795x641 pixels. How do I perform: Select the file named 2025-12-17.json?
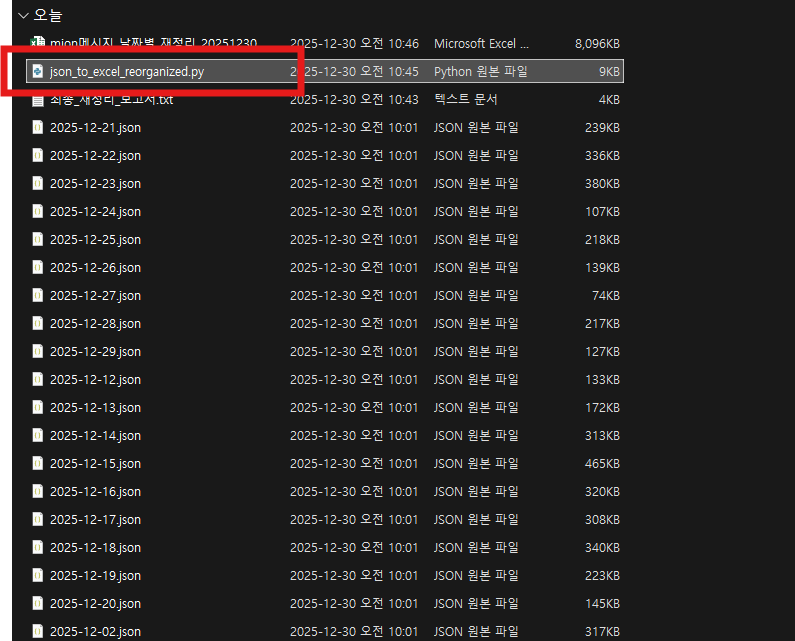point(95,520)
